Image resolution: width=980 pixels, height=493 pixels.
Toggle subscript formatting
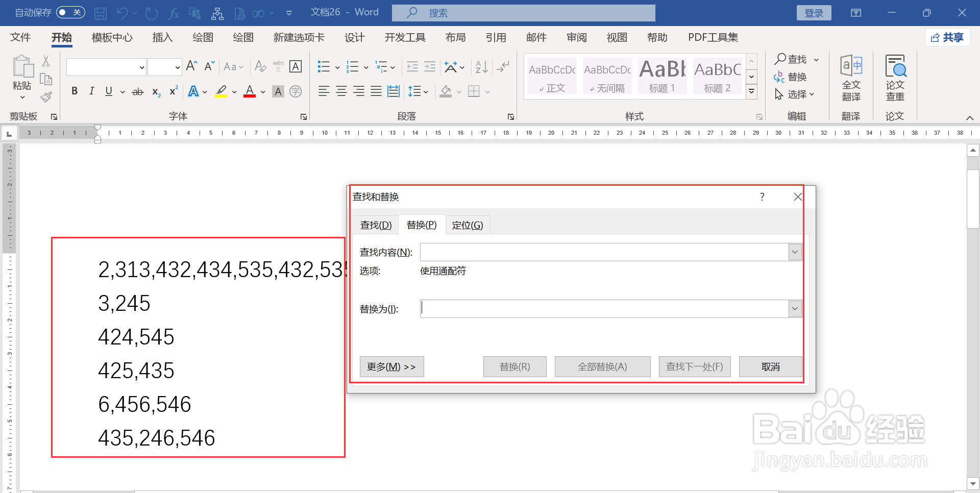pos(155,92)
